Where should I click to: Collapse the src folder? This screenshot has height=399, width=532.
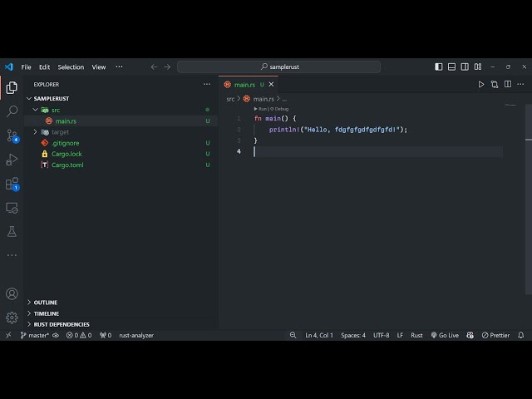tap(55, 110)
